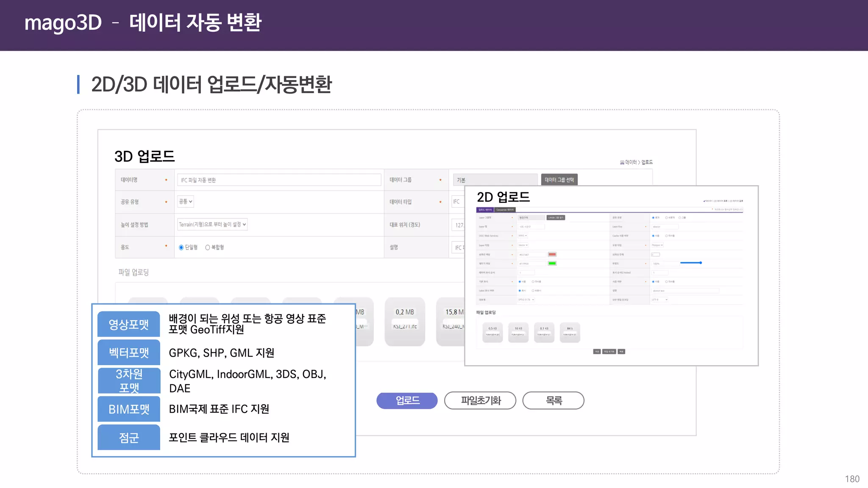Open the Polygon shape type dropdown
This screenshot has width=868, height=488.
click(657, 245)
